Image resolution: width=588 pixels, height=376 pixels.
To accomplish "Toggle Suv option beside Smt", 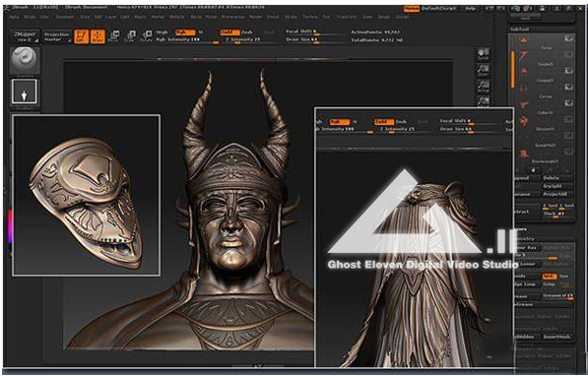I will click(564, 277).
